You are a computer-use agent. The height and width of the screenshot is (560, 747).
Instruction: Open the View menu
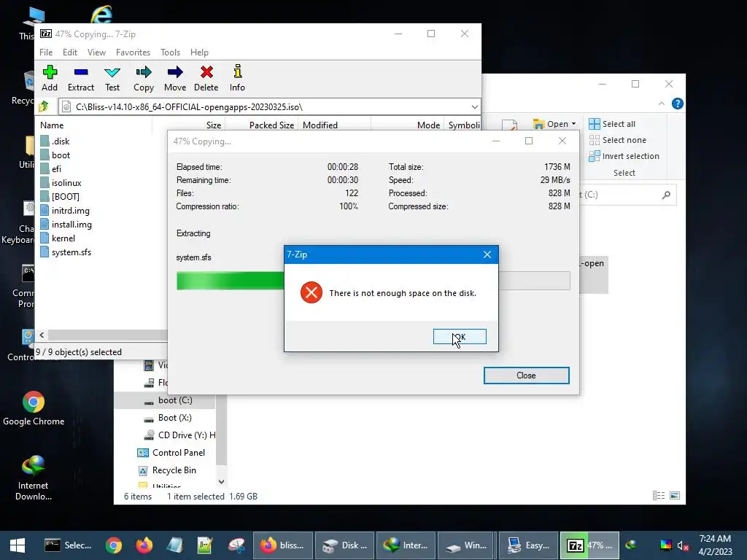point(96,52)
